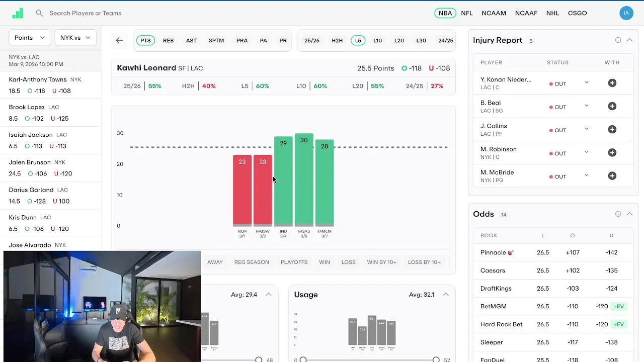
Task: Open the IA user avatar
Action: coord(626,14)
